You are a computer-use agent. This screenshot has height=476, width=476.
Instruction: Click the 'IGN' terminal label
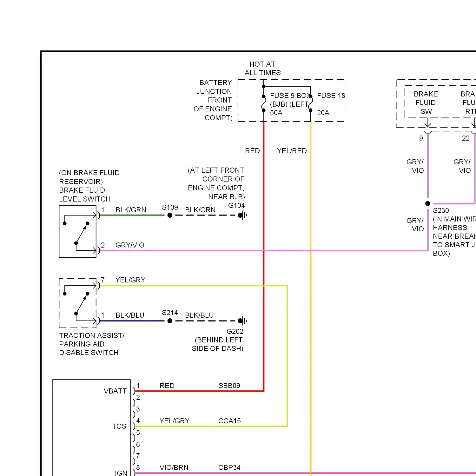[121, 473]
